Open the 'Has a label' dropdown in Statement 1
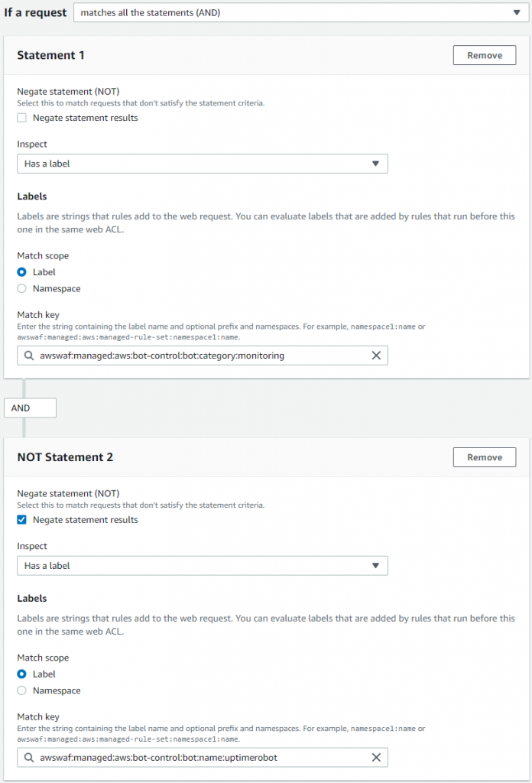532x783 pixels. [203, 163]
